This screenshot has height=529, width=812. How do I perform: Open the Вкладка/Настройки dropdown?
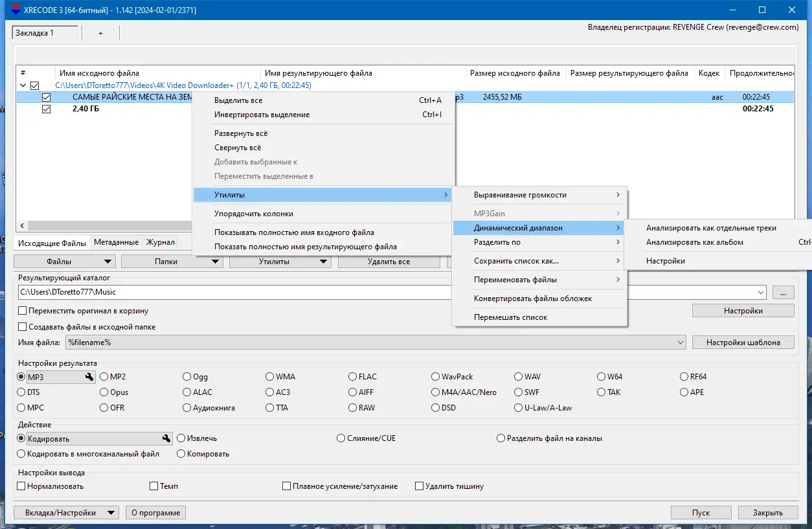point(66,512)
